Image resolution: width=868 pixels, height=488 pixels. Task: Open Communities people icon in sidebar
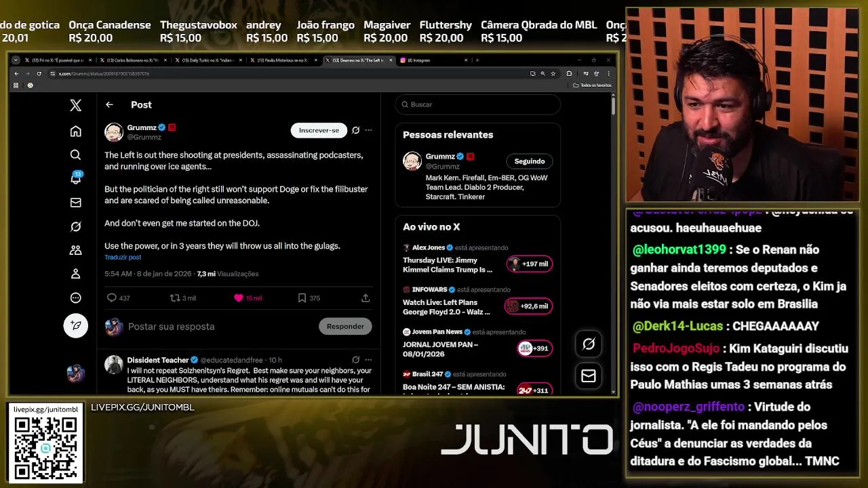click(x=76, y=250)
